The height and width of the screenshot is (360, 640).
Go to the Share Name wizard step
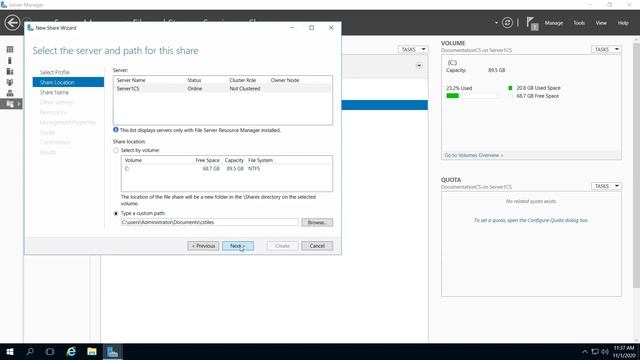(54, 92)
